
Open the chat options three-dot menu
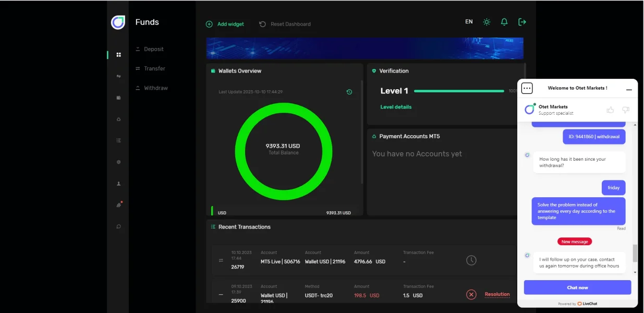coord(527,89)
